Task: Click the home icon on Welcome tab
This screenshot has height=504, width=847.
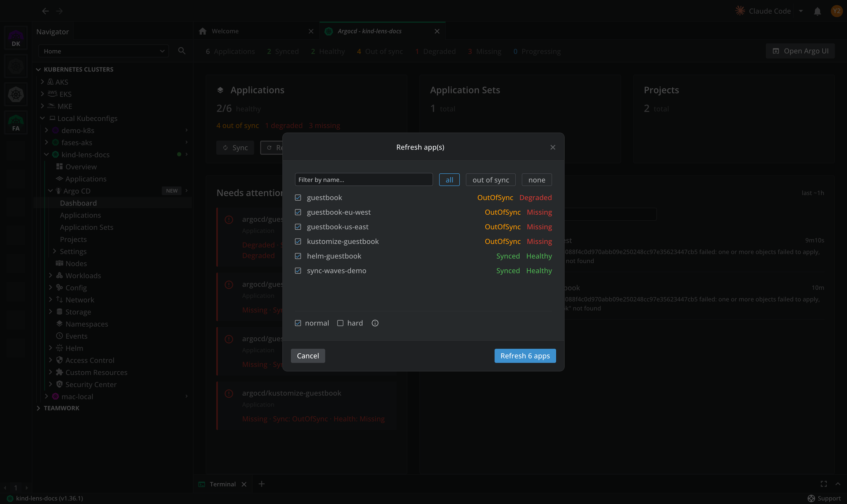Action: pos(203,31)
